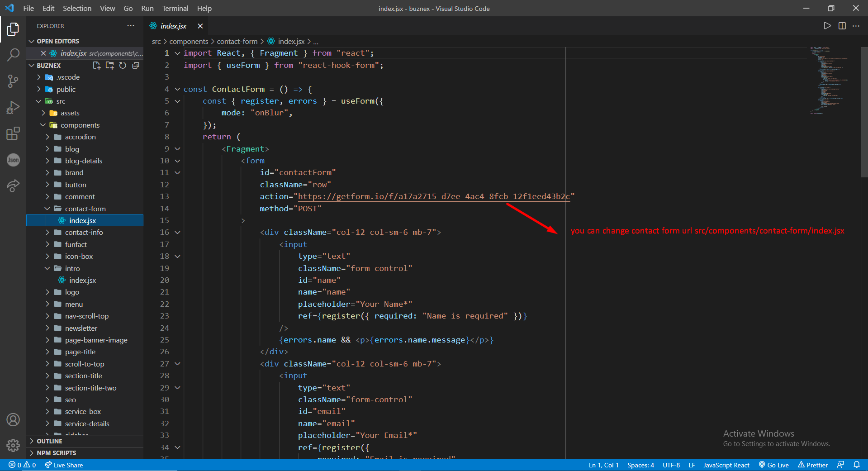This screenshot has width=868, height=471.
Task: Open the Manage gear icon
Action: 13,446
